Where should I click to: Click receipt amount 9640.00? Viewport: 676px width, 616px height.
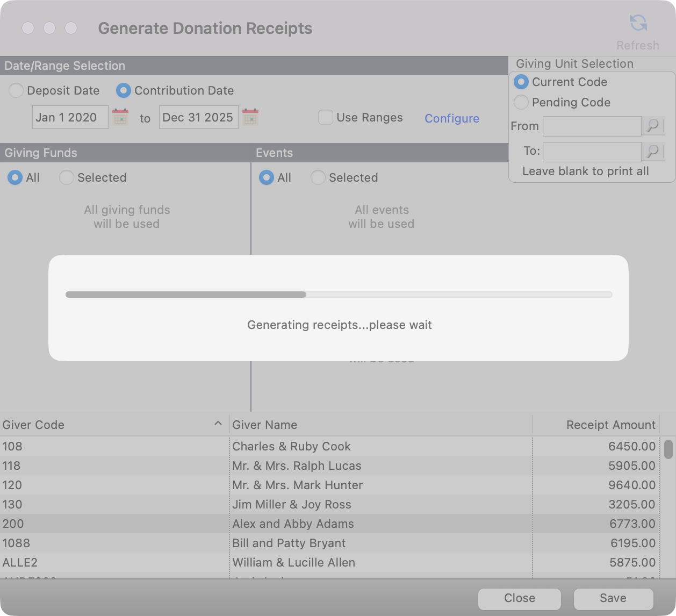click(632, 485)
